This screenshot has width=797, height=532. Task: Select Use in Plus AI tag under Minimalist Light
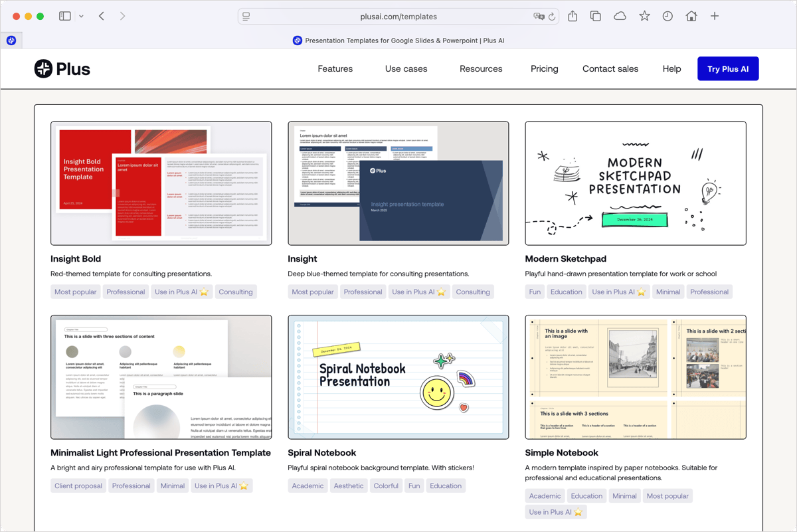click(222, 486)
